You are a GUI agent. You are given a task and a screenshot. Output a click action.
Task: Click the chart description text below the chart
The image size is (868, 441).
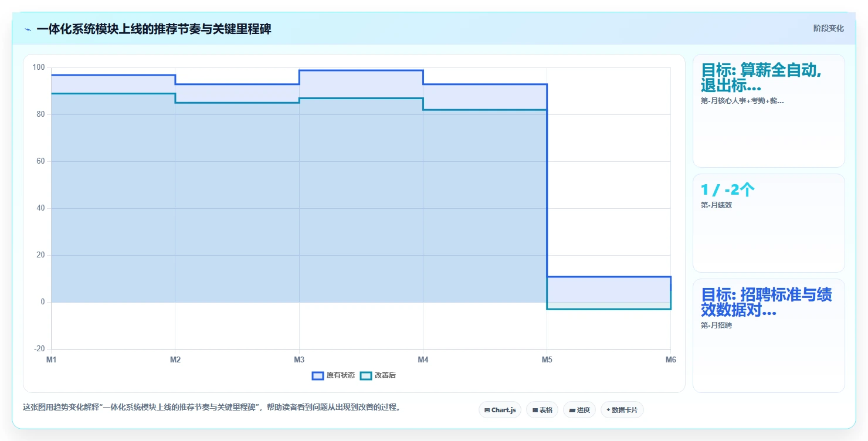(x=213, y=407)
